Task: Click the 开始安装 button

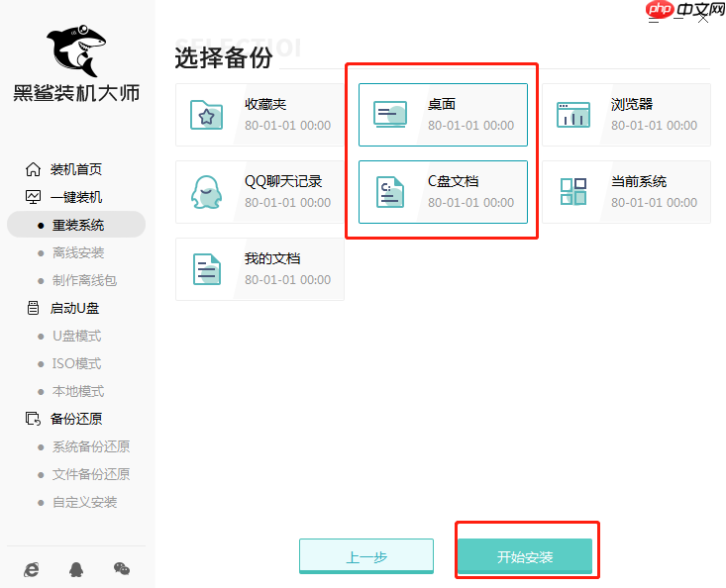Action: point(525,556)
